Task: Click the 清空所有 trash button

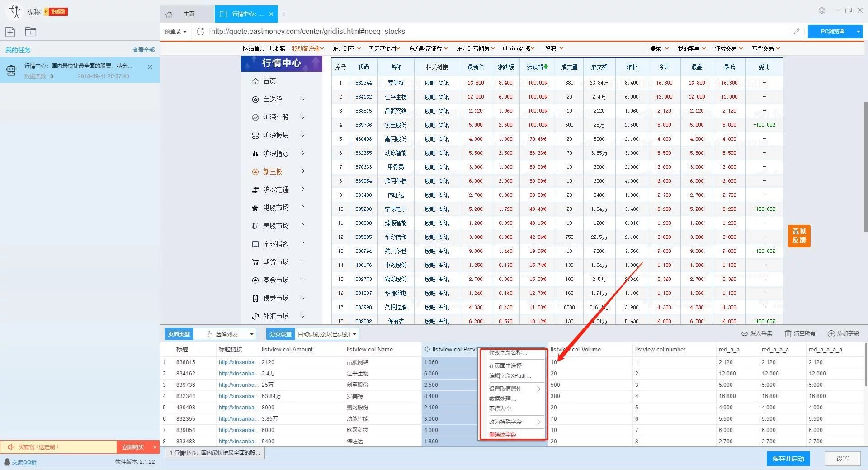Action: pyautogui.click(x=800, y=333)
